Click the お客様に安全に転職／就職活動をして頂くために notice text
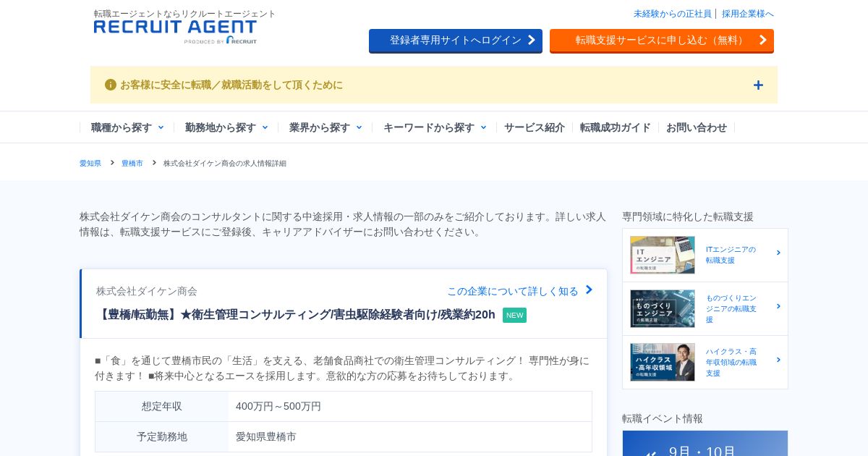The image size is (868, 456). pyautogui.click(x=231, y=85)
